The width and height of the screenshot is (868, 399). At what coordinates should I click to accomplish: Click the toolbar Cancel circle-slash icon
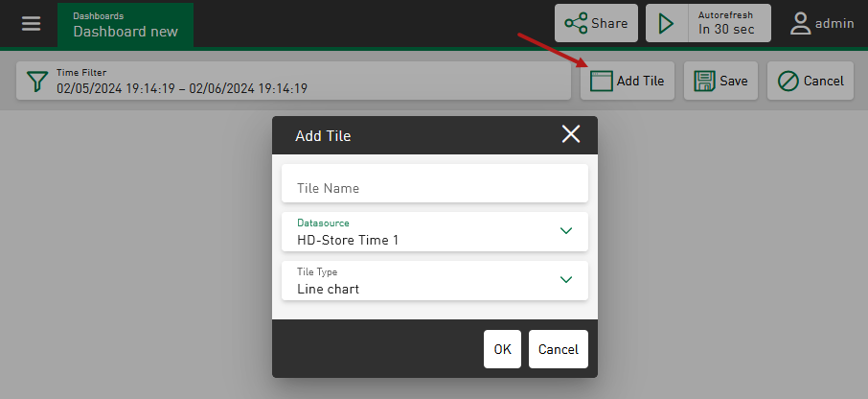[788, 82]
